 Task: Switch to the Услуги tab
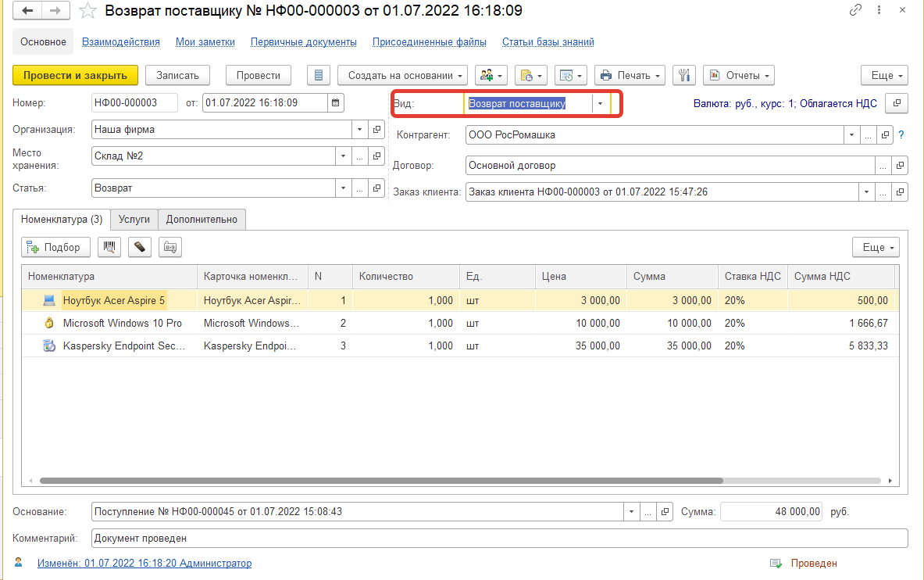(134, 220)
